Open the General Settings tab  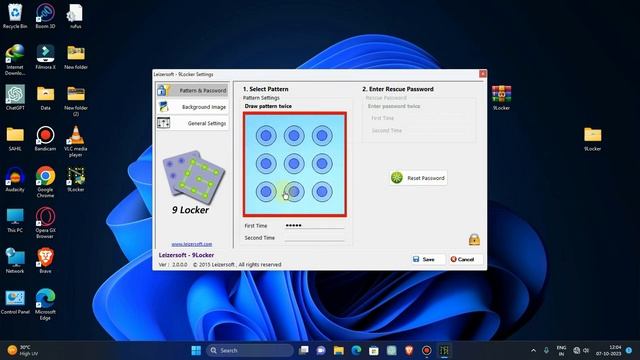pos(192,123)
